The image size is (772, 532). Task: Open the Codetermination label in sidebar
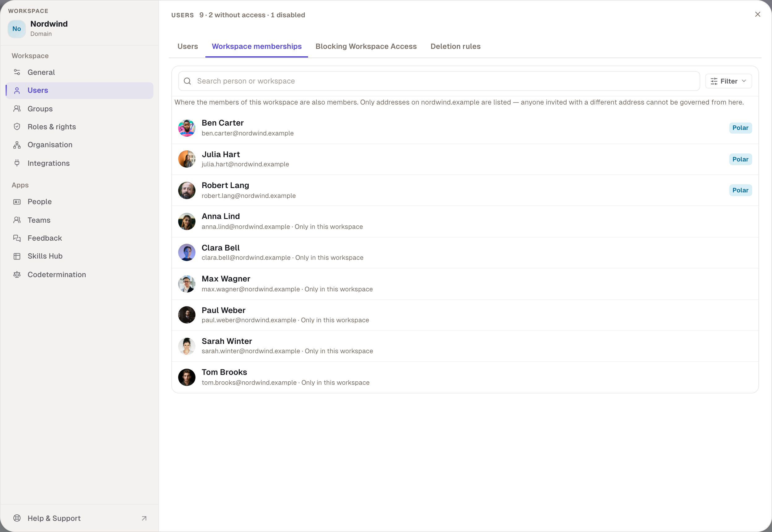pos(57,274)
